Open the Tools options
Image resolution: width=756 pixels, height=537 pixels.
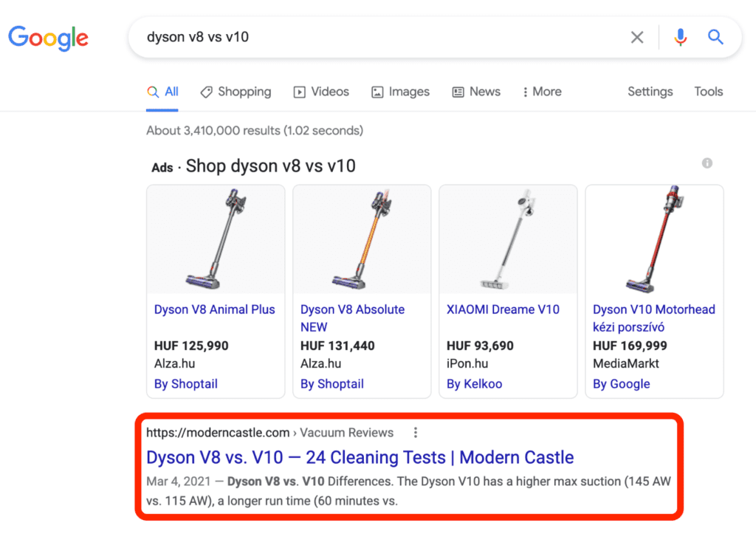click(x=708, y=92)
